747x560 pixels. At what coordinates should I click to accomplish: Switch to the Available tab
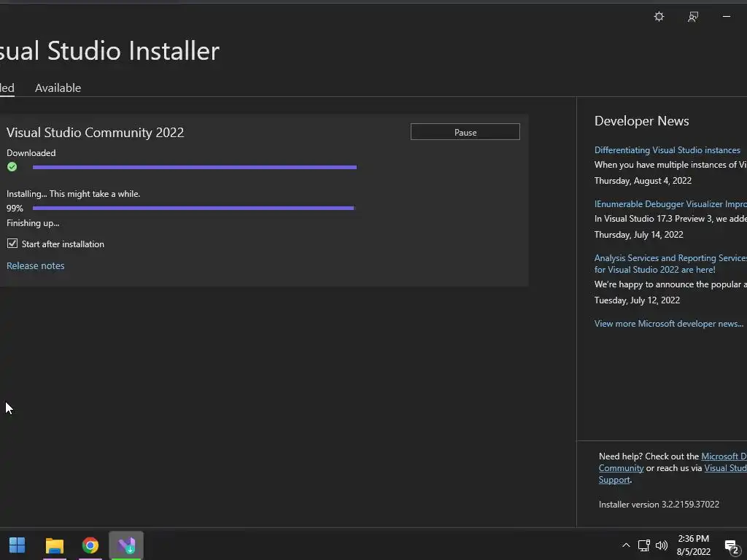(58, 87)
